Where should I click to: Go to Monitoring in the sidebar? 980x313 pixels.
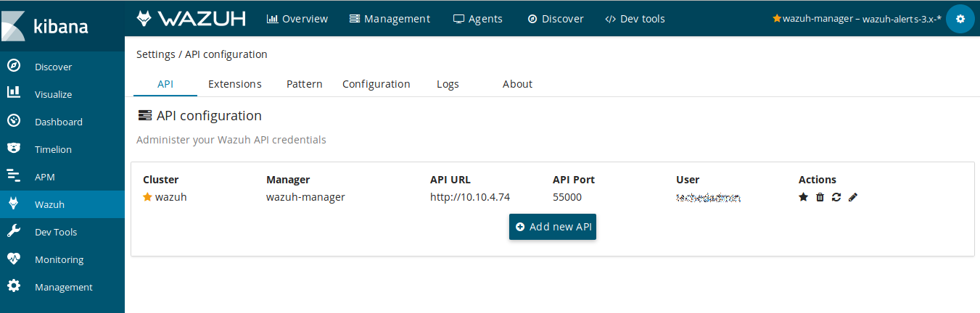59,259
